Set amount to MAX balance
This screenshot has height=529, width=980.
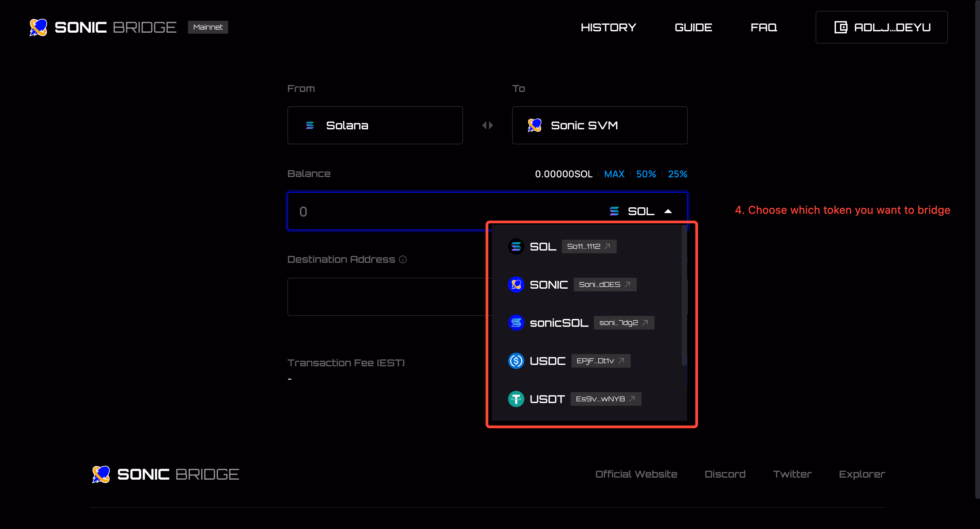[614, 174]
